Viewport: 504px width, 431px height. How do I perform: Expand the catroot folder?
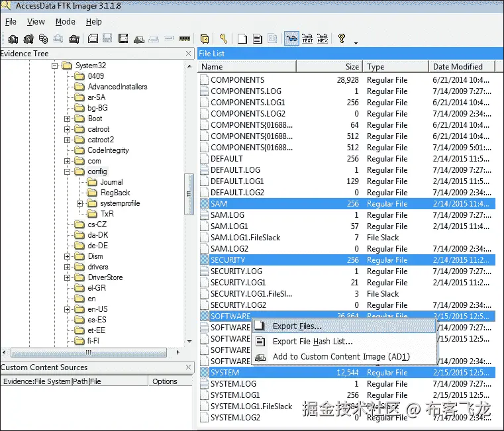67,129
